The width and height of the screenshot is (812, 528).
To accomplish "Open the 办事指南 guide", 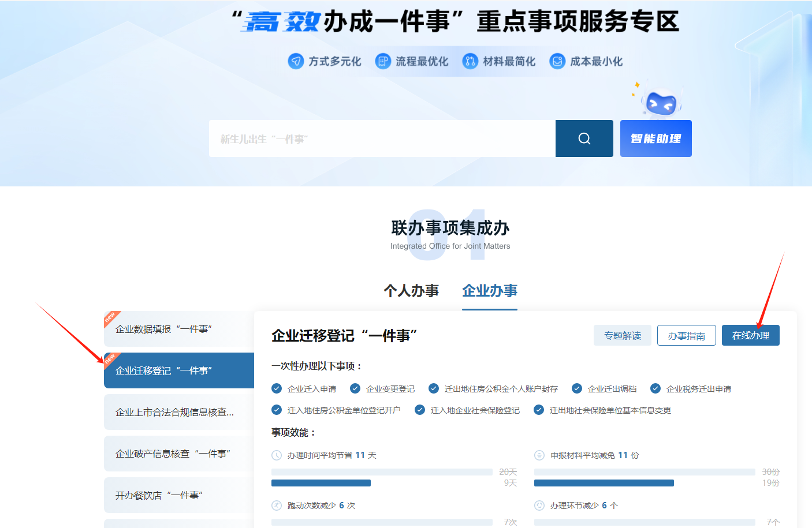I will point(686,335).
